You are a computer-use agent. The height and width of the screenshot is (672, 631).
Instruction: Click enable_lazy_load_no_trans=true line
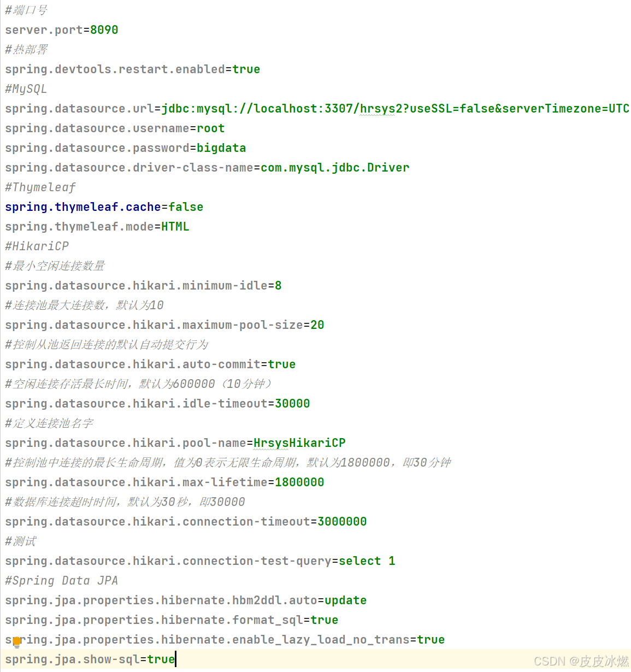pyautogui.click(x=225, y=640)
